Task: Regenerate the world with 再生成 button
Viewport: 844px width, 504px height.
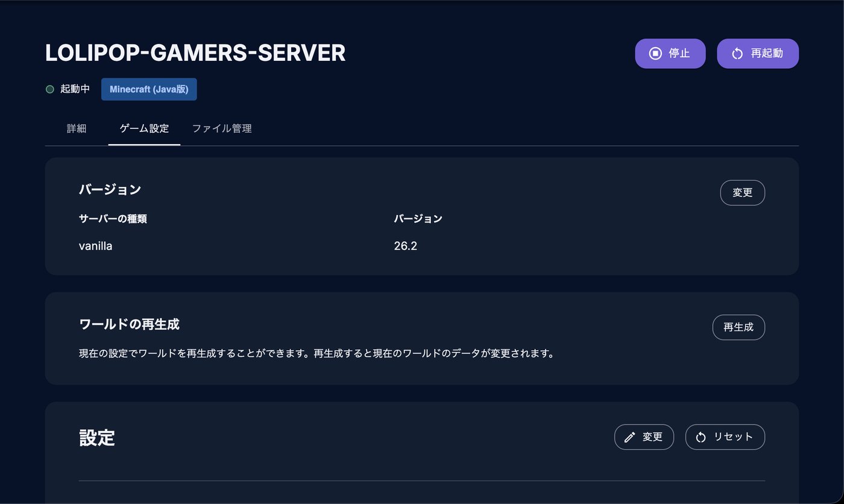Action: pos(738,327)
